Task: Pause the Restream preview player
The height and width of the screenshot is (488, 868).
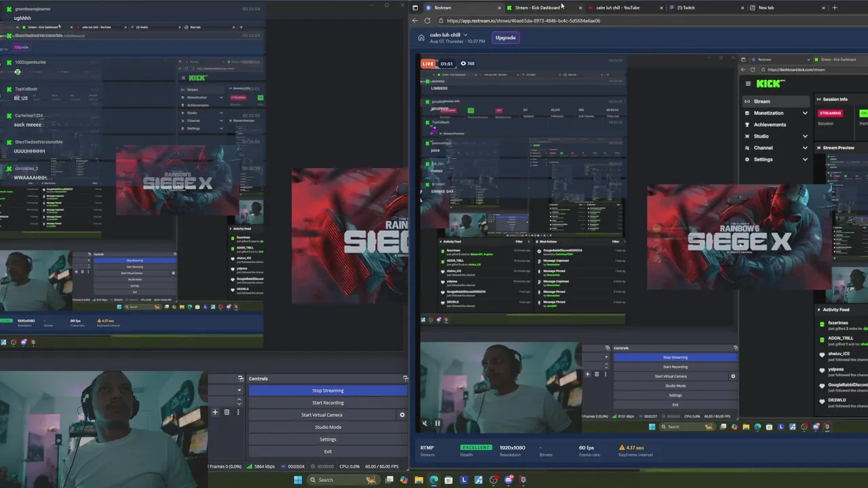Action: (x=437, y=423)
